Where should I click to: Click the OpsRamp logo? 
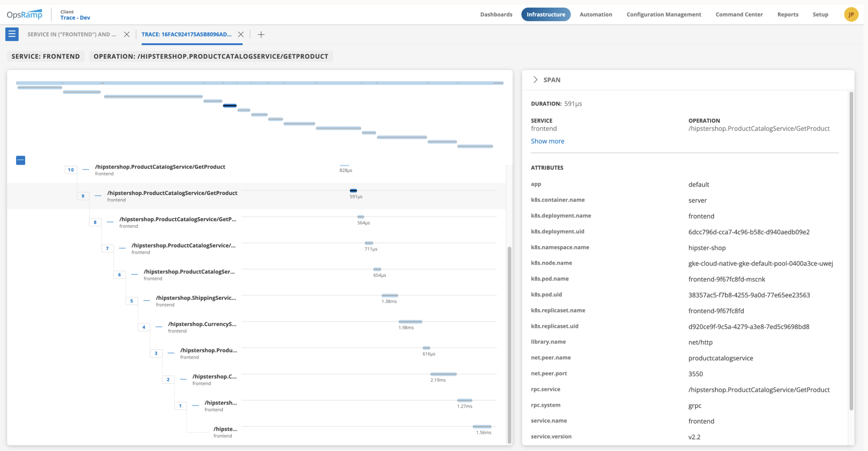point(24,14)
